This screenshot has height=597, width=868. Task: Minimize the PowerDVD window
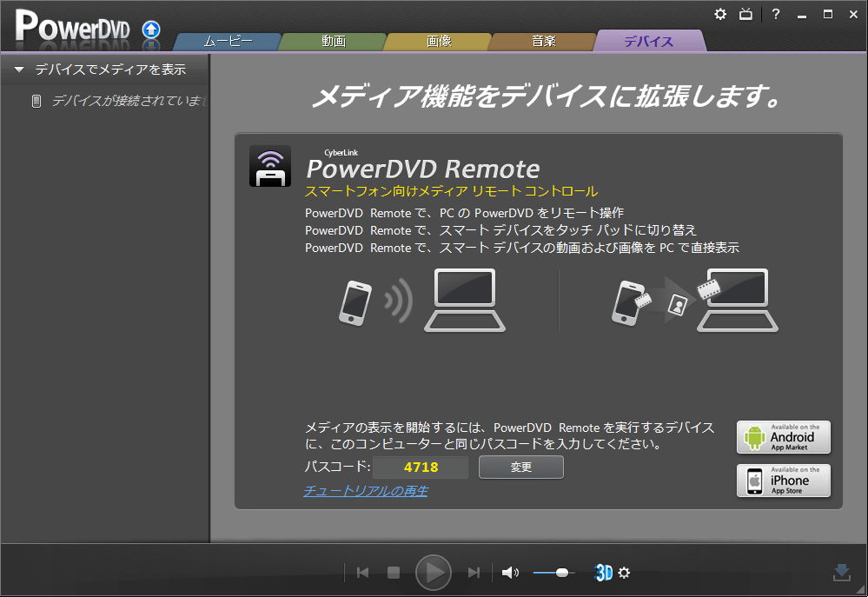802,15
